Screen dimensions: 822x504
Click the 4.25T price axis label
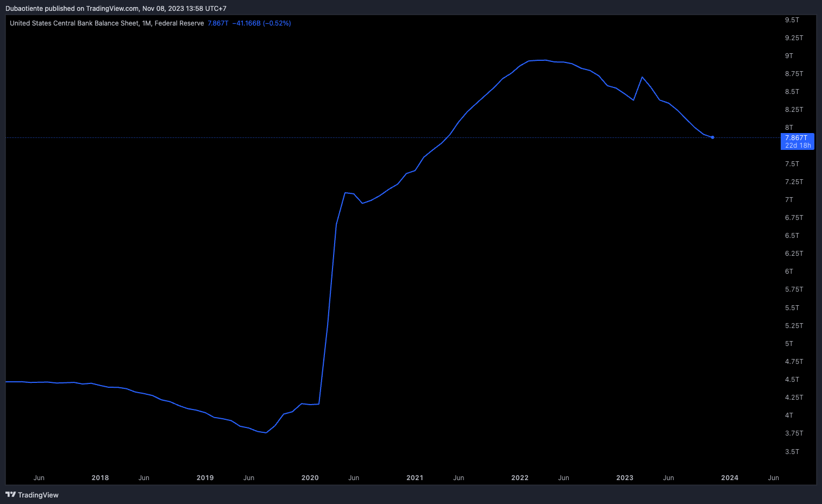[794, 398]
